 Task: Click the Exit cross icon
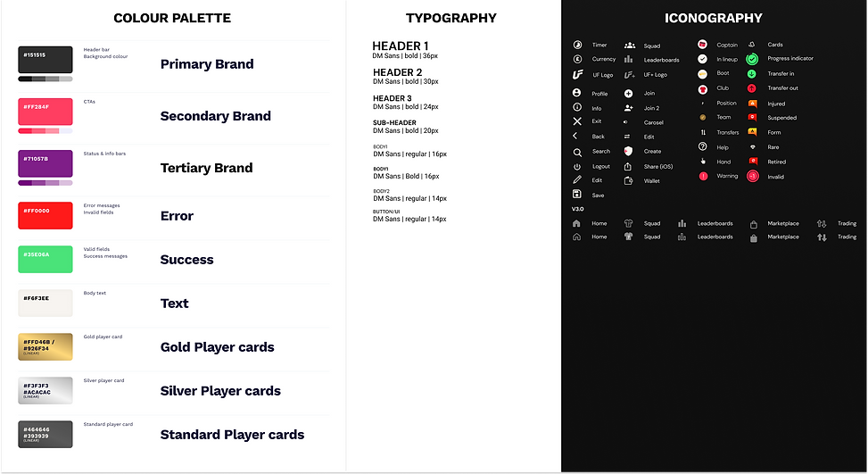(x=577, y=121)
